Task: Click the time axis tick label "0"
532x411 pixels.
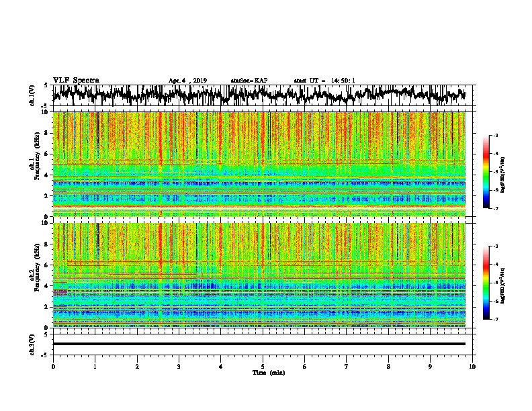Action: click(53, 367)
